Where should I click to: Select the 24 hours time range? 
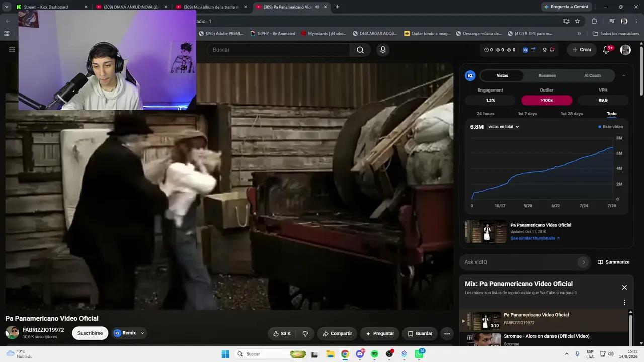486,114
